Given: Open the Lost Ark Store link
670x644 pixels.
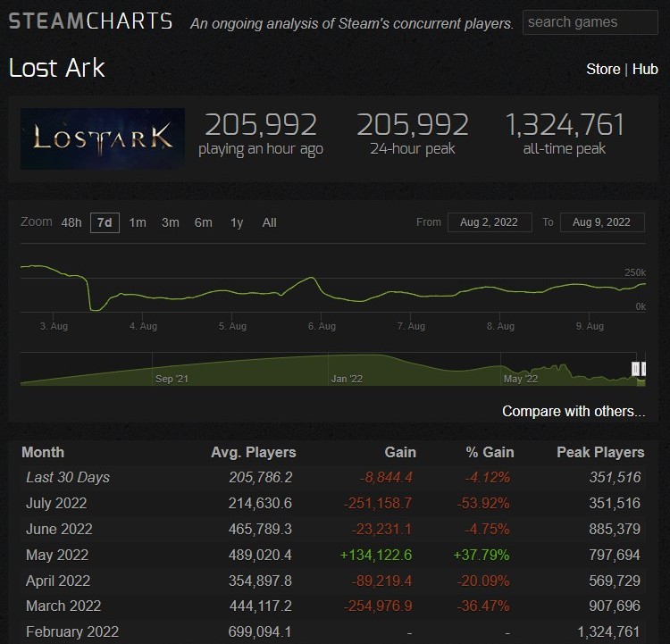Looking at the screenshot, I should [x=603, y=70].
